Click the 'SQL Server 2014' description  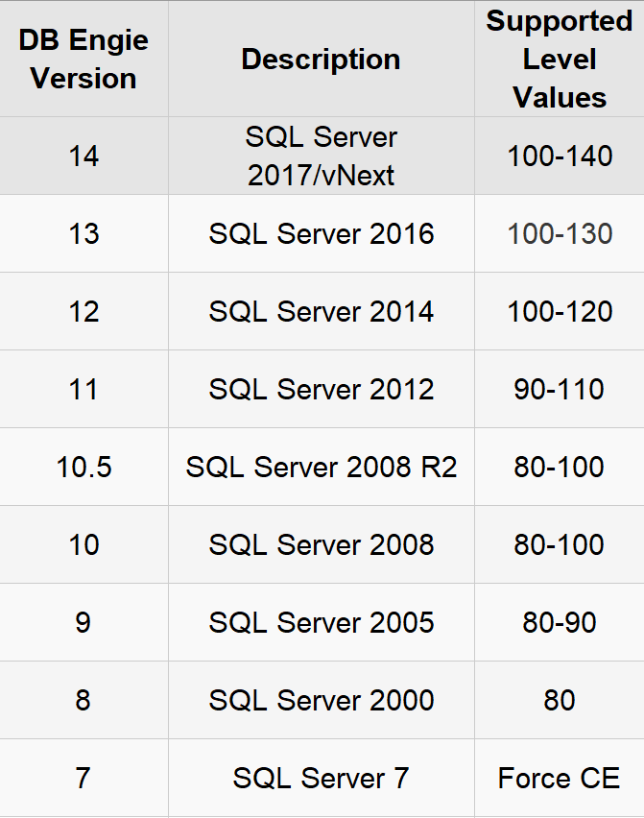pyautogui.click(x=322, y=311)
